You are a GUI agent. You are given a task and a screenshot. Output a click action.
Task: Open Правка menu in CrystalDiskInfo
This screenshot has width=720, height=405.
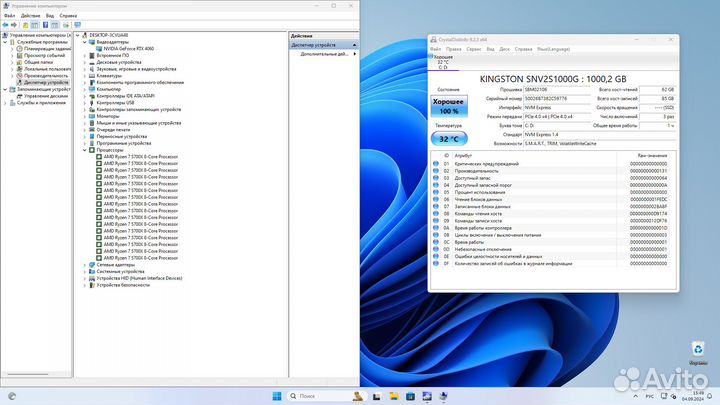coord(453,49)
